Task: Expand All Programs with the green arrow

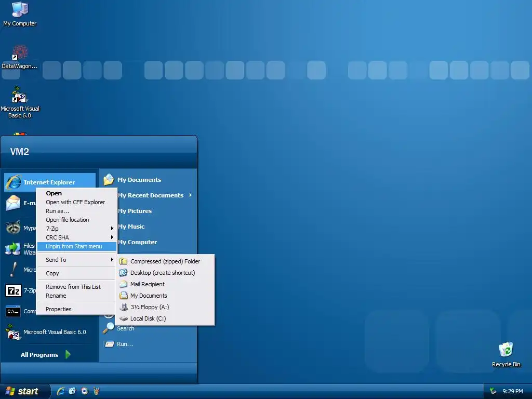Action: (46, 354)
